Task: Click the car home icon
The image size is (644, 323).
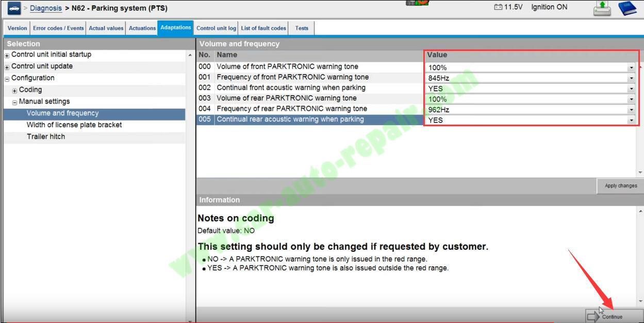Action: [14, 8]
